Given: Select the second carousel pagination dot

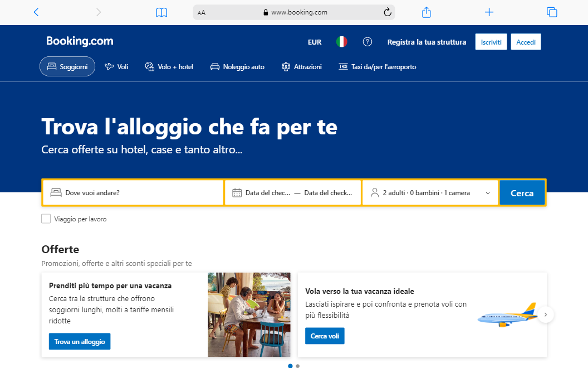Looking at the screenshot, I should [x=297, y=366].
